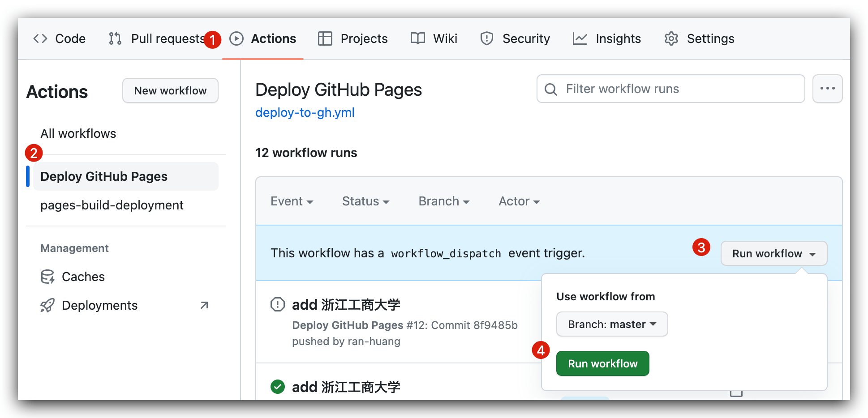Open the Status filter dropdown
The height and width of the screenshot is (418, 868).
point(365,201)
